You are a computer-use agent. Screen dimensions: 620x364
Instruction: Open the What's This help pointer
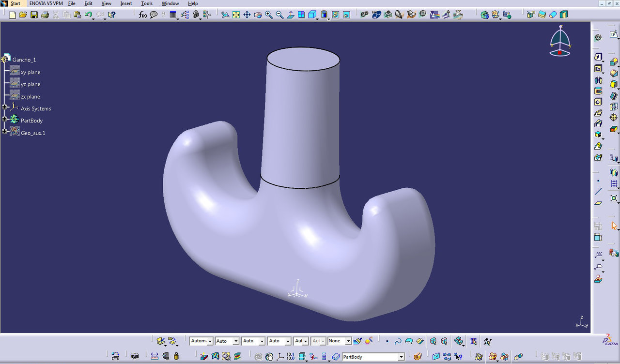112,15
